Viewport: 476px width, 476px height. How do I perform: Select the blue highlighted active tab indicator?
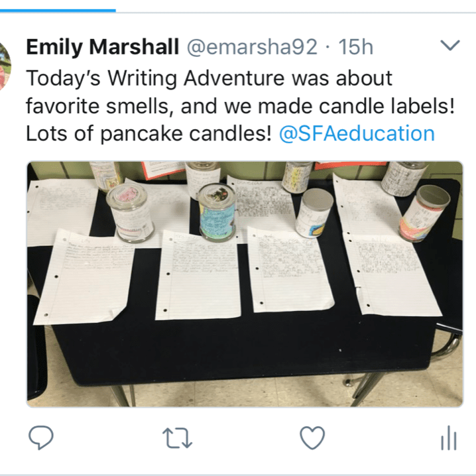58,11
